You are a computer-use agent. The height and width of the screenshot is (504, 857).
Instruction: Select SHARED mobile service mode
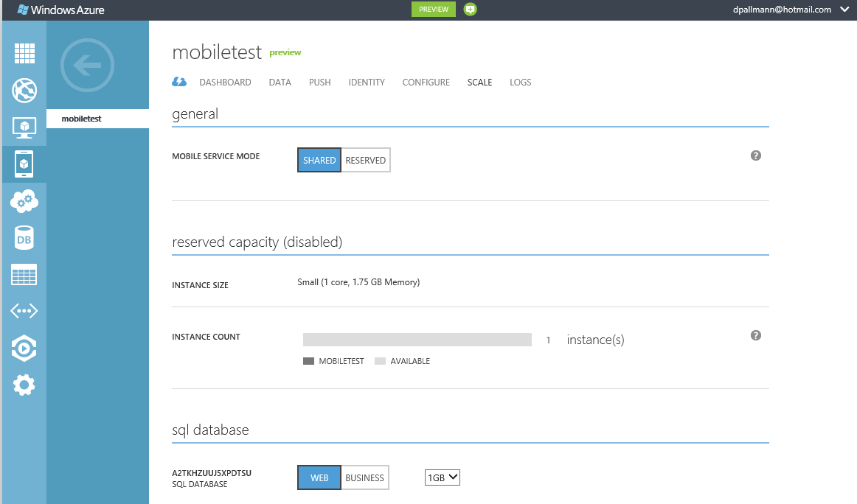tap(319, 160)
